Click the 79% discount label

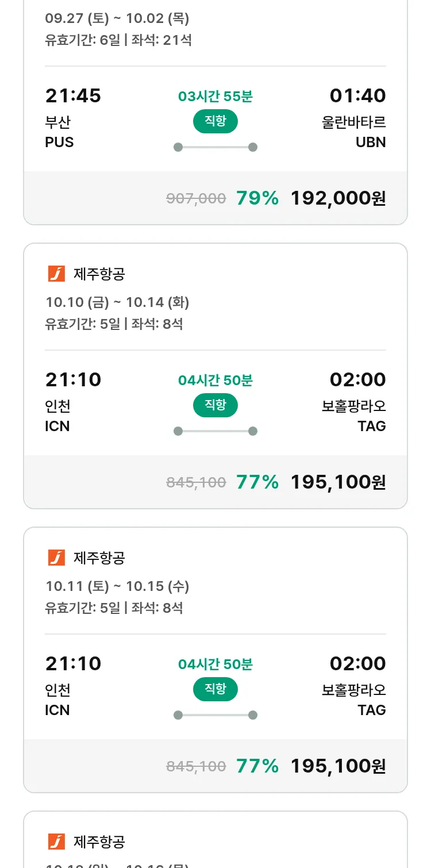(257, 198)
